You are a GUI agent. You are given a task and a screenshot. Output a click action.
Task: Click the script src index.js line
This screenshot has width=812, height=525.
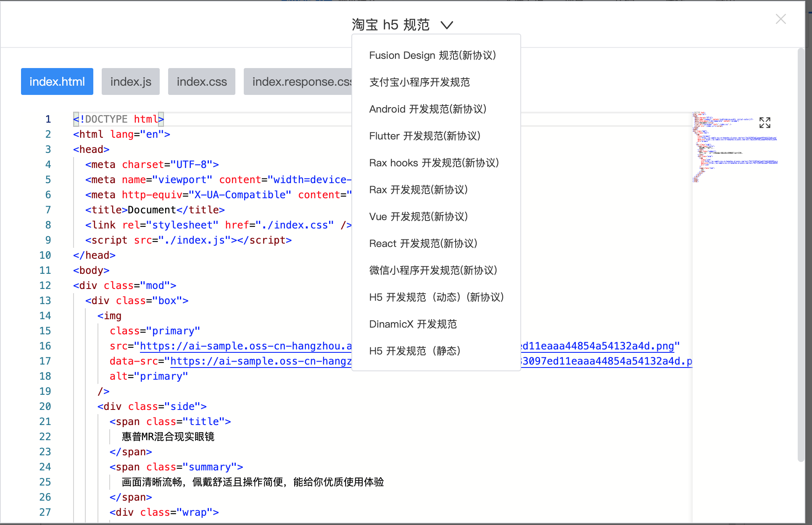188,240
